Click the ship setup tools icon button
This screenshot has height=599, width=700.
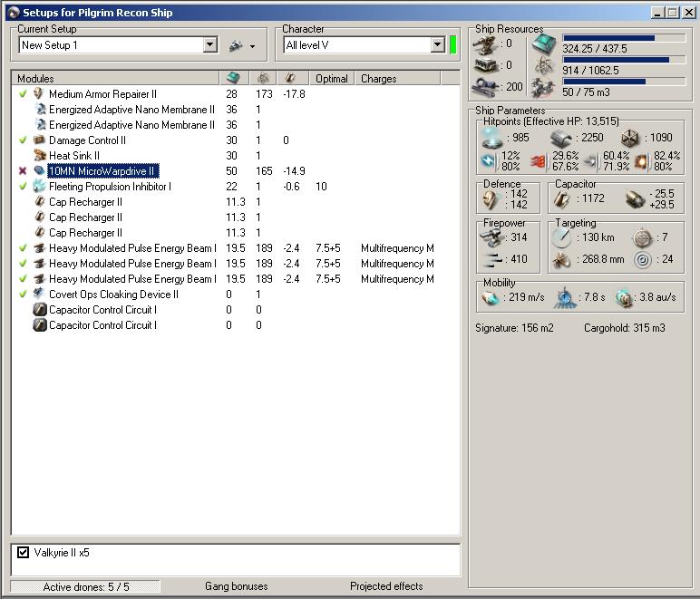(236, 45)
